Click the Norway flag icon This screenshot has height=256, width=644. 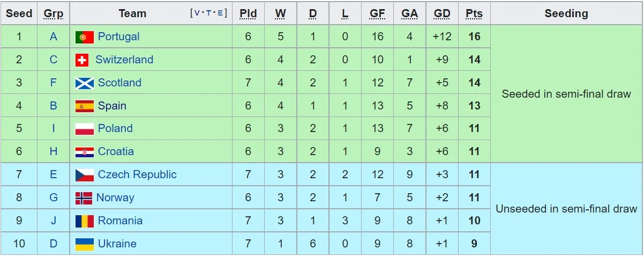click(84, 198)
